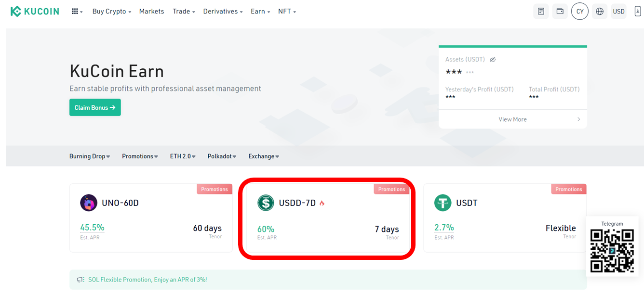This screenshot has width=644, height=295.
Task: Expand the Polkadot filter
Action: click(222, 156)
